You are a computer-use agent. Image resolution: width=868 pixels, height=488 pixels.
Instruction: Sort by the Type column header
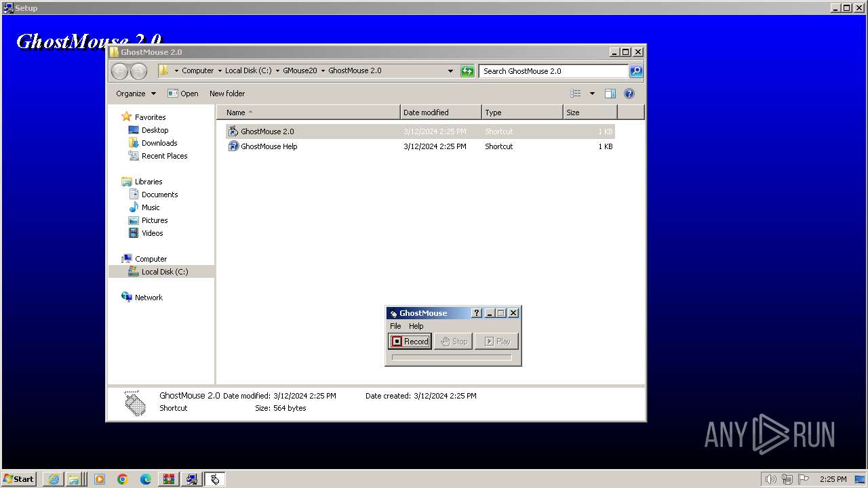(522, 113)
